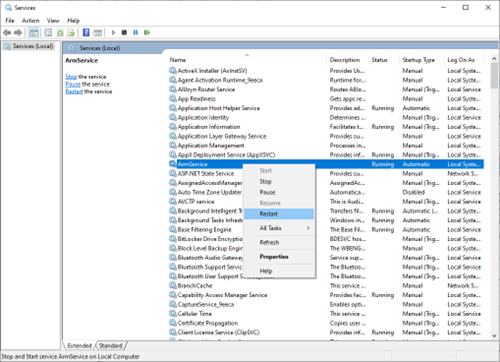Switch to the Extended tab
Image resolution: width=500 pixels, height=362 pixels.
(79, 346)
